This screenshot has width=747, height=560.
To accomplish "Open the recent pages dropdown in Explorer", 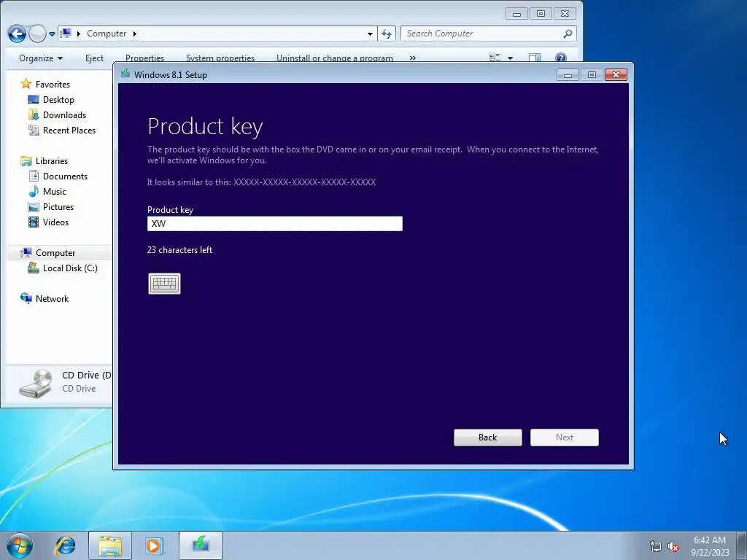I will coord(52,34).
